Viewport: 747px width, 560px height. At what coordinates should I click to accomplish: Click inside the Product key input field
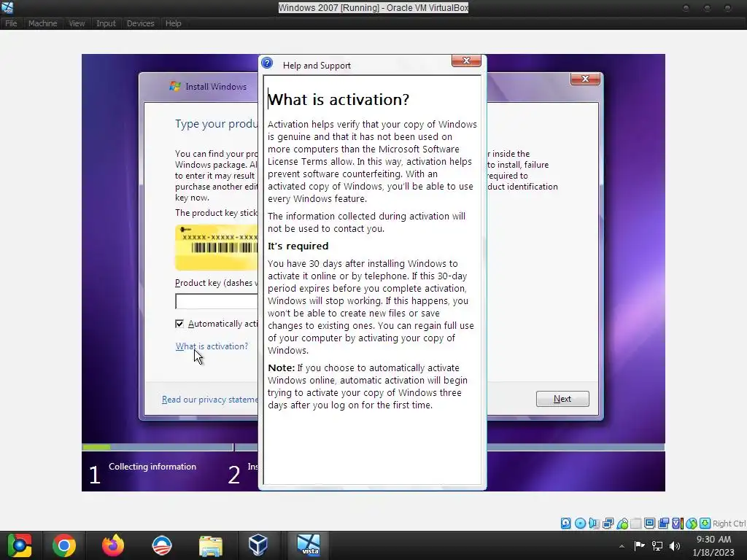(217, 301)
